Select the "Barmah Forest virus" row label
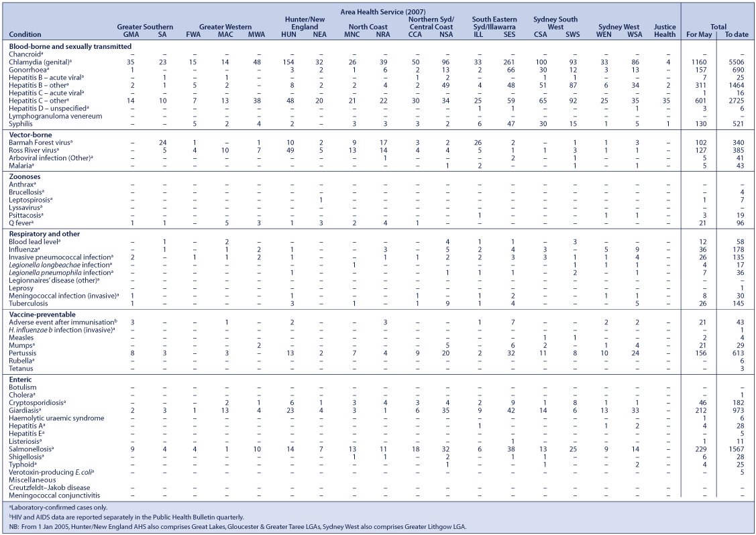 pos(41,143)
